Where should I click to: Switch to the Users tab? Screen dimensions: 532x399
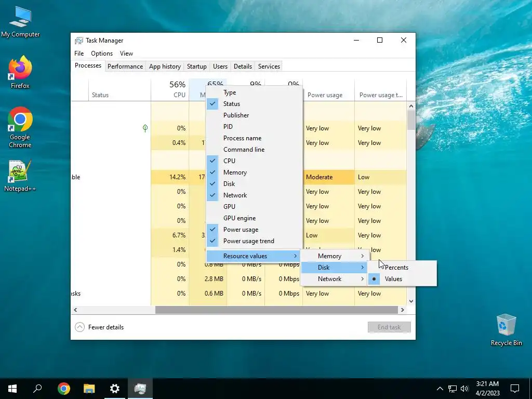click(x=220, y=66)
